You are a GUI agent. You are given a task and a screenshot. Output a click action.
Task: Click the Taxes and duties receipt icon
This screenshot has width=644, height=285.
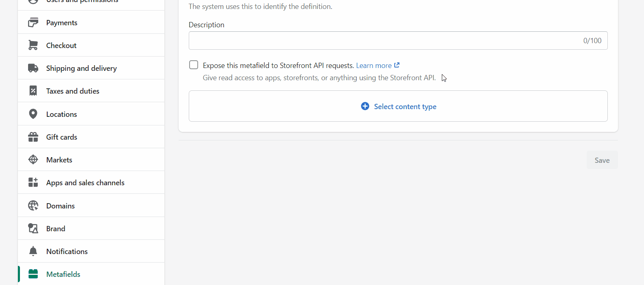pos(33,91)
